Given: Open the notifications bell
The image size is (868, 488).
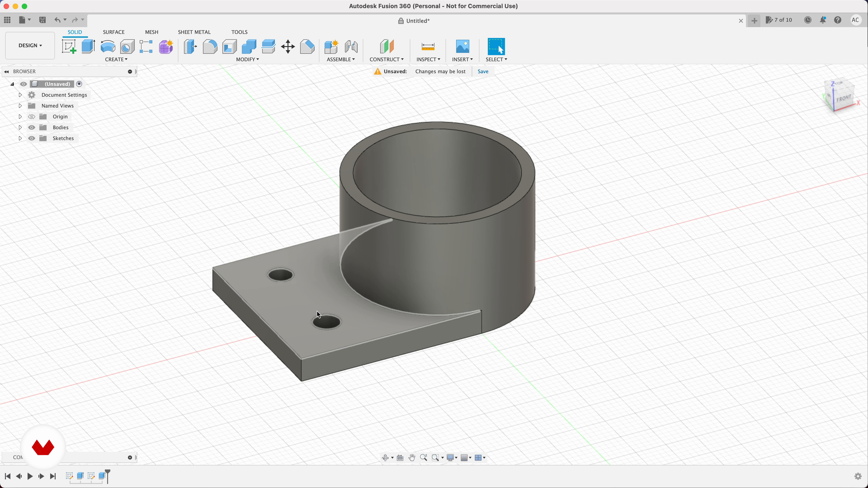Looking at the screenshot, I should pos(823,20).
